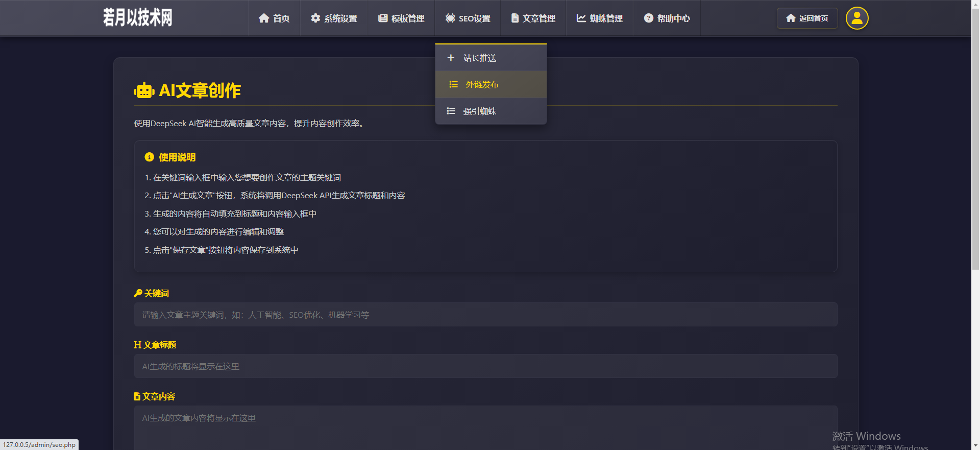Viewport: 980px width, 450px height.
Task: Select 外链发布 from the dropdown menu
Action: (482, 85)
